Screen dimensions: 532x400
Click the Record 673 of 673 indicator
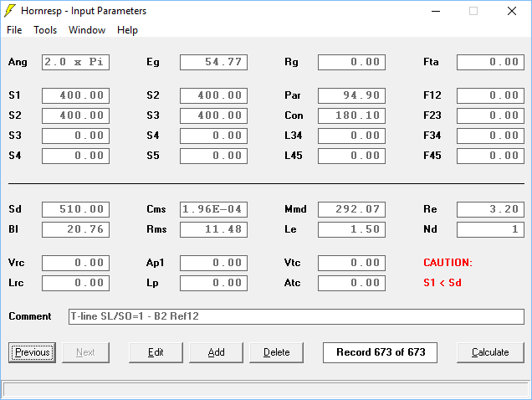click(380, 352)
